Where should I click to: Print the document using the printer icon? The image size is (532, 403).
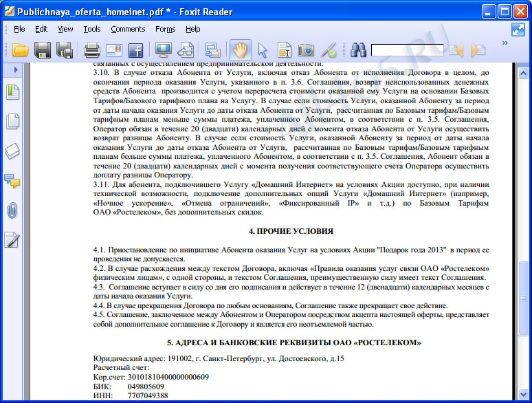pos(92,50)
